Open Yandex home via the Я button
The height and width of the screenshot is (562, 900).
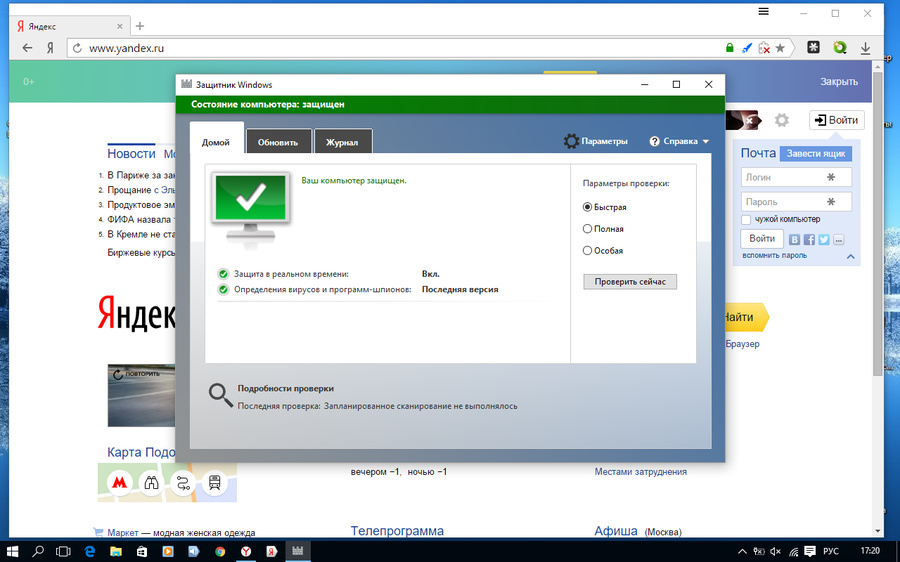coord(50,48)
